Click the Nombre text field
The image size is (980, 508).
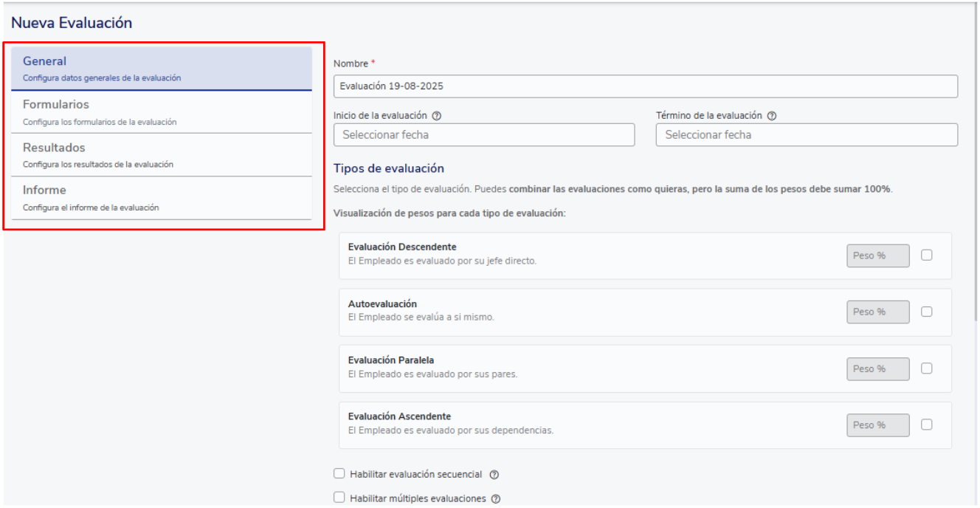point(645,86)
